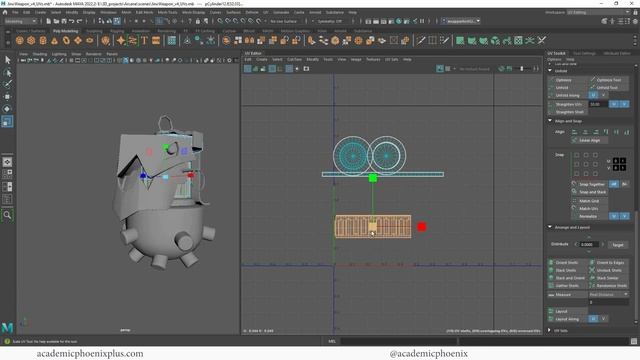Viewport: 640px width, 360px height.
Task: Open the Symmetry Off dropdown
Action: tap(331, 21)
